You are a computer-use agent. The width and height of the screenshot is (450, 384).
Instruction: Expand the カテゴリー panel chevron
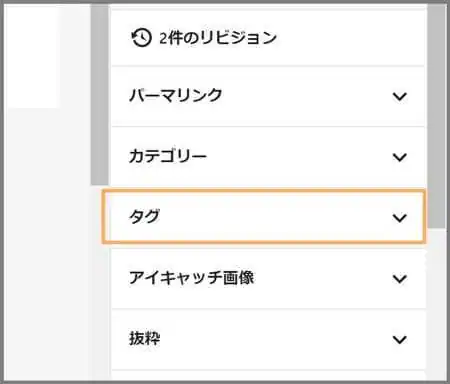point(399,157)
